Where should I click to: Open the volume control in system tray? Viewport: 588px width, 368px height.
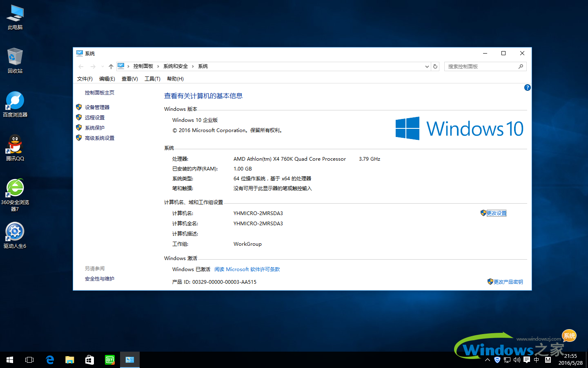[517, 360]
